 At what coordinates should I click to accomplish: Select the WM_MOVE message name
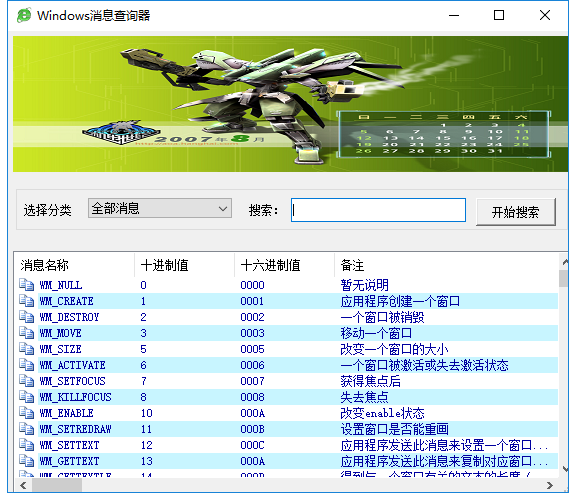click(x=61, y=333)
